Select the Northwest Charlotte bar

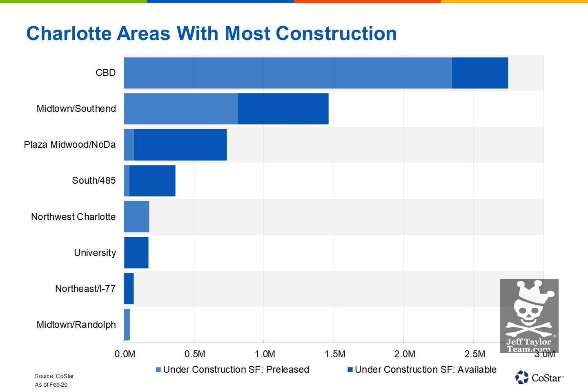136,217
